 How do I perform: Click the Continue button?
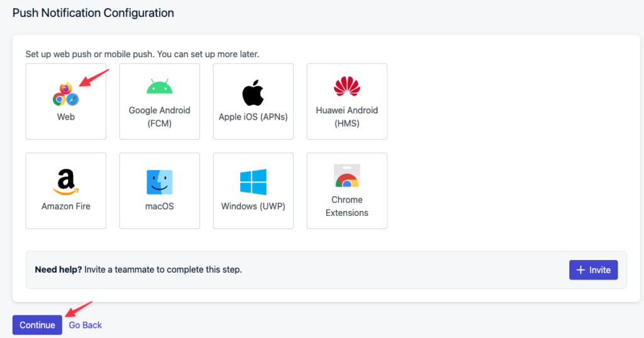pos(37,325)
